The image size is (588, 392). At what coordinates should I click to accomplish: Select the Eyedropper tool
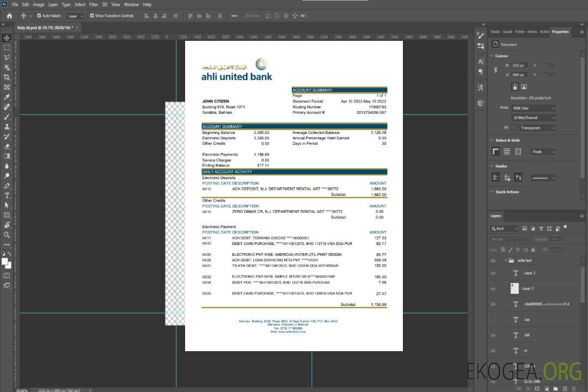click(7, 97)
